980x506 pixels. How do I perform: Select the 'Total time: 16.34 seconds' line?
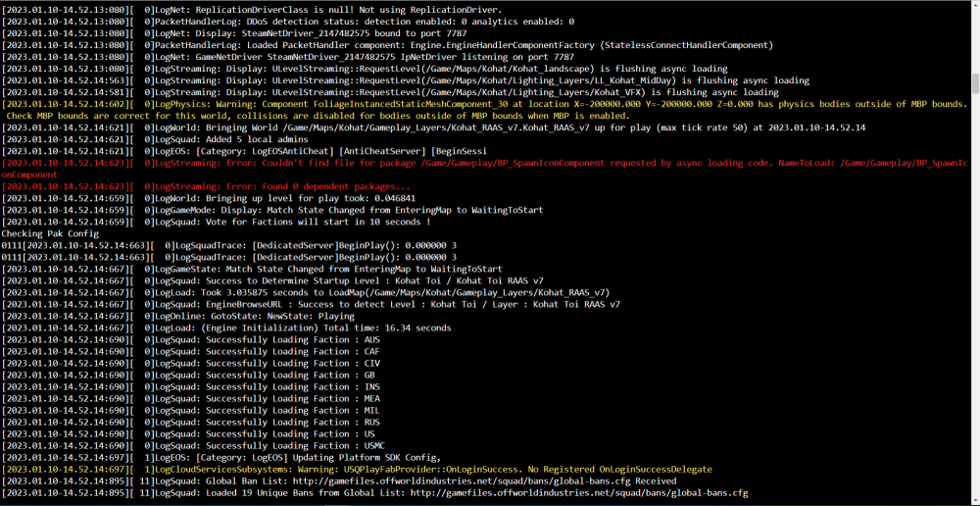pyautogui.click(x=226, y=328)
